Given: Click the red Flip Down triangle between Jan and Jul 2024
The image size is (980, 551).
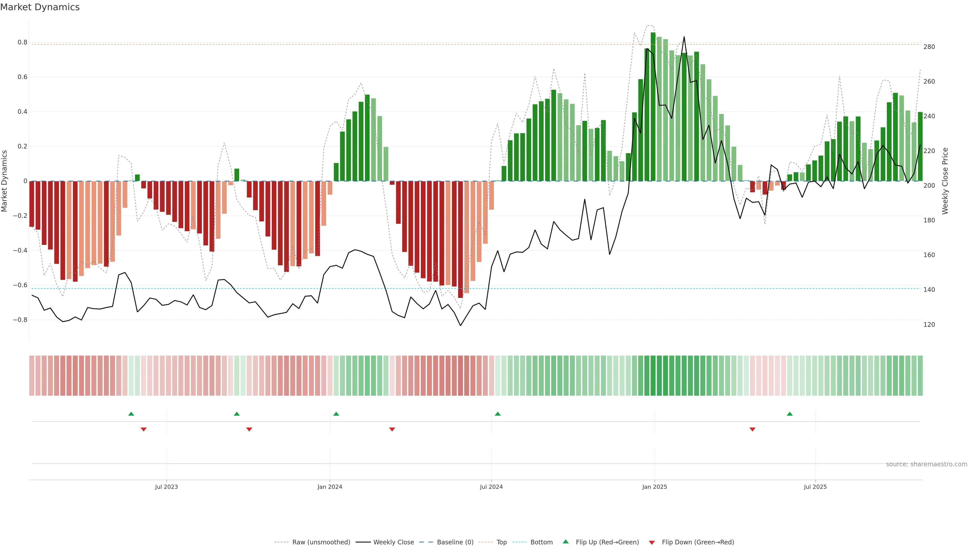Looking at the screenshot, I should pos(392,429).
